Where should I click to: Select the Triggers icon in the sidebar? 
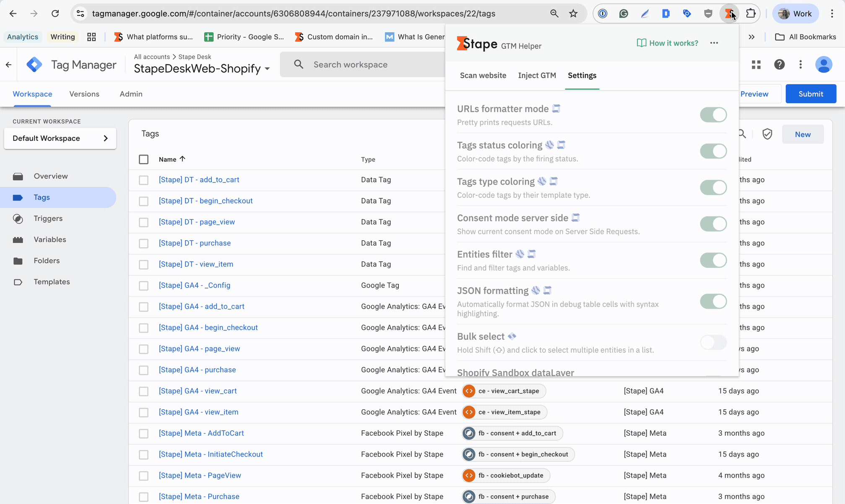18,218
